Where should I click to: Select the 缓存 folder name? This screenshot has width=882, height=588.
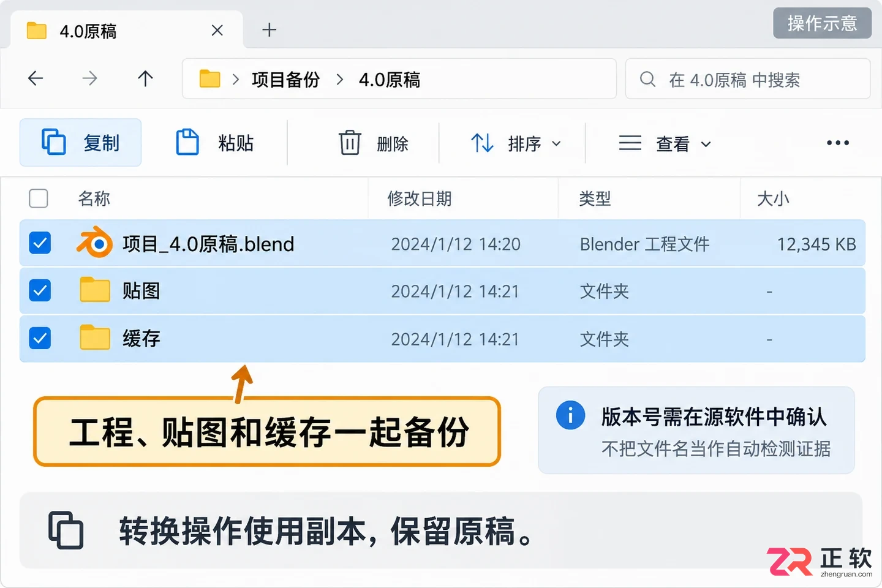click(141, 338)
